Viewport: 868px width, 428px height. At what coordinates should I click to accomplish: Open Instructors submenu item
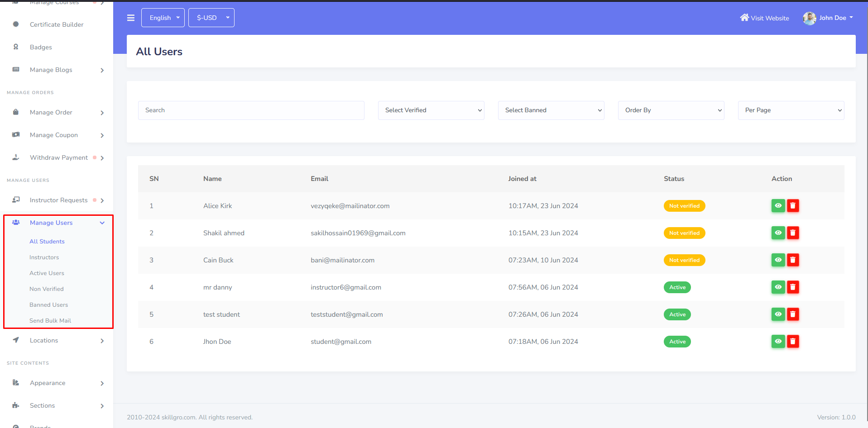[x=44, y=257]
